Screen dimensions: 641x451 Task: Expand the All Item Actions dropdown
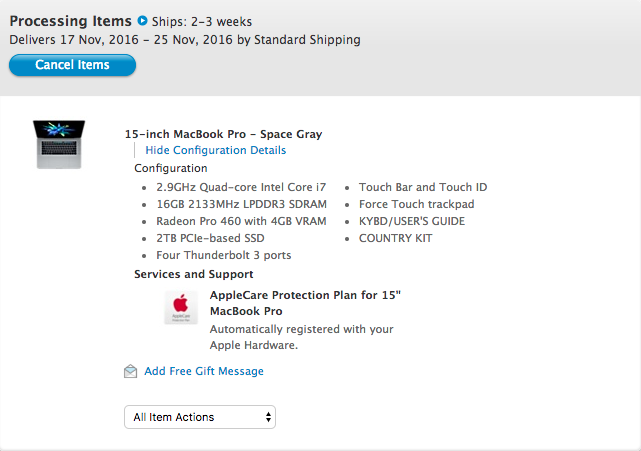coord(200,416)
